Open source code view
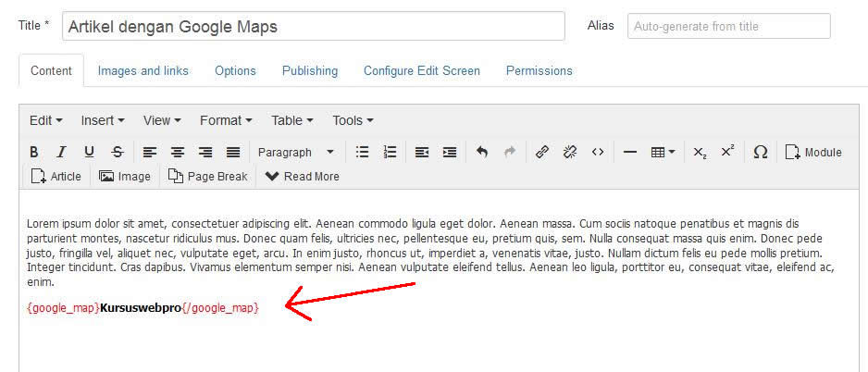 [597, 153]
